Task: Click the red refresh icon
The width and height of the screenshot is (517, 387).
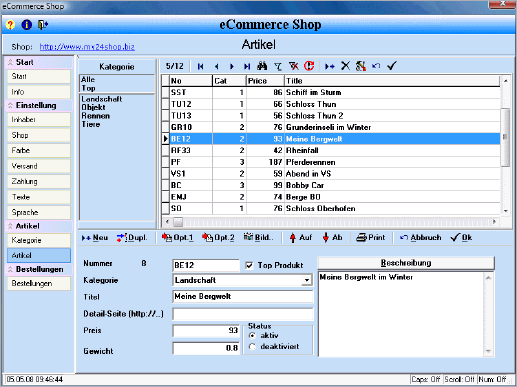Action: tap(309, 66)
